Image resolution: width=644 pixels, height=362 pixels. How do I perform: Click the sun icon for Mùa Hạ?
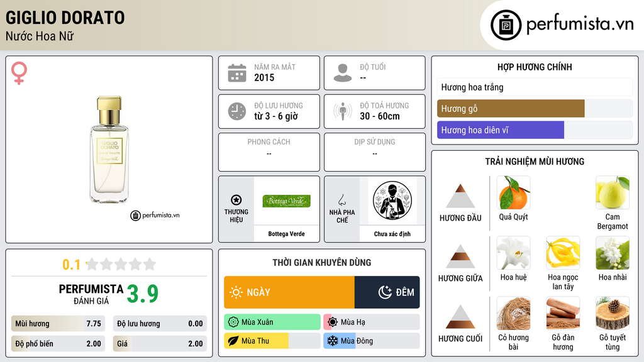[333, 322]
